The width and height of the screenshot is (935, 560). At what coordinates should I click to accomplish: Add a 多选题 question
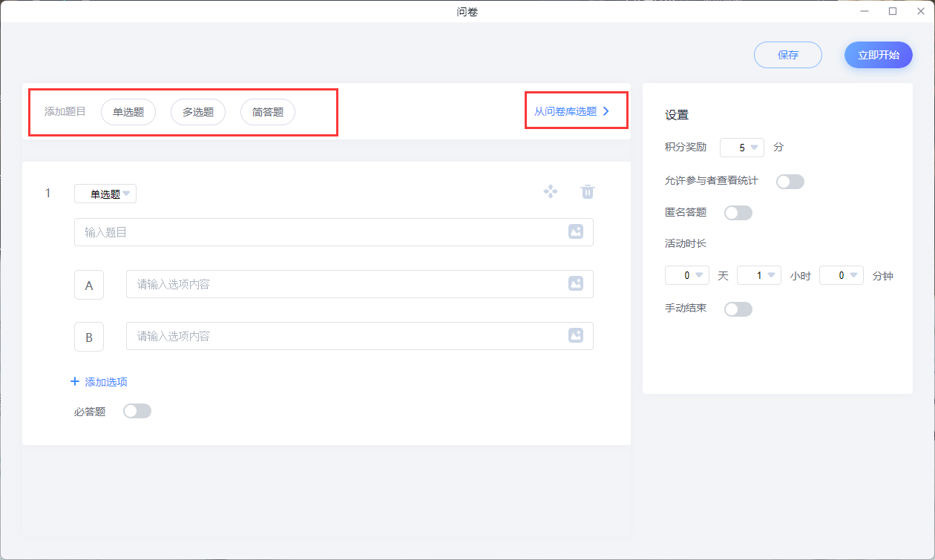point(198,112)
